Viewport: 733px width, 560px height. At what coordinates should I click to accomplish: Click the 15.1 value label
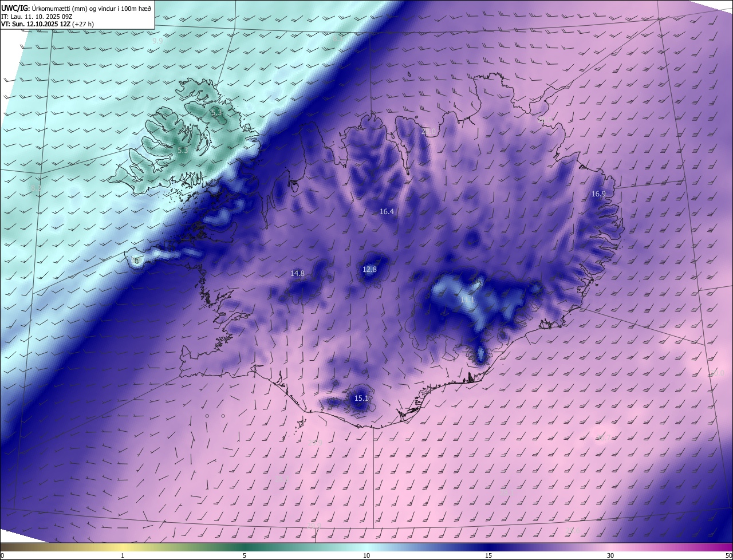(361, 398)
